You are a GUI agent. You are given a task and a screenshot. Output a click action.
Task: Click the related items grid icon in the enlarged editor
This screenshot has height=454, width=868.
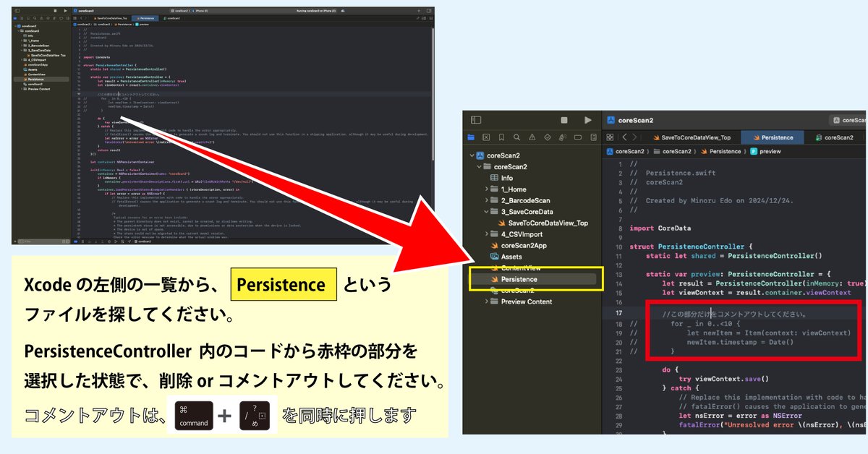point(610,137)
